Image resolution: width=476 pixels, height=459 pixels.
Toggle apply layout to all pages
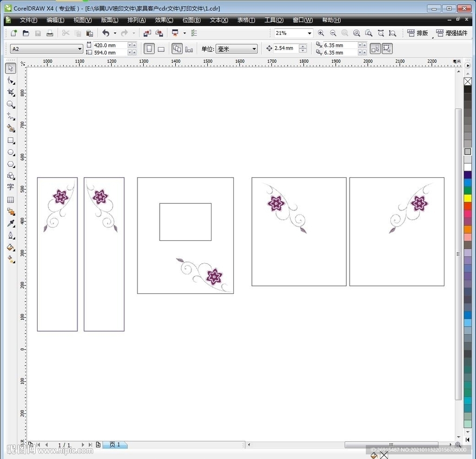[177, 49]
